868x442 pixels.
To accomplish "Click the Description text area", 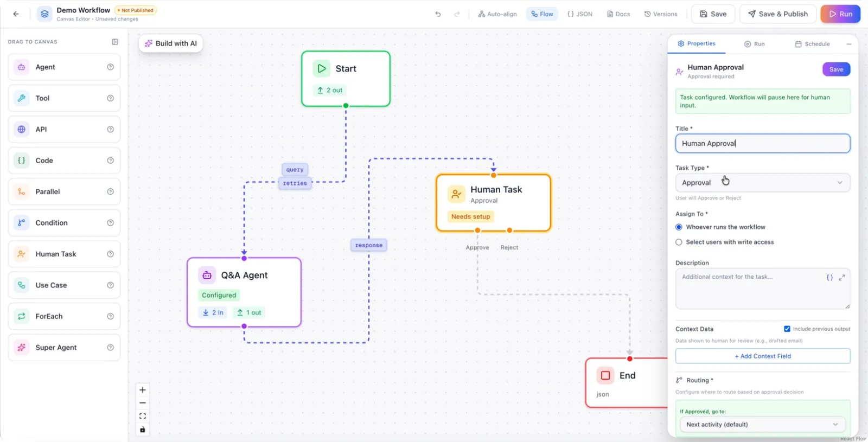I will (762, 289).
